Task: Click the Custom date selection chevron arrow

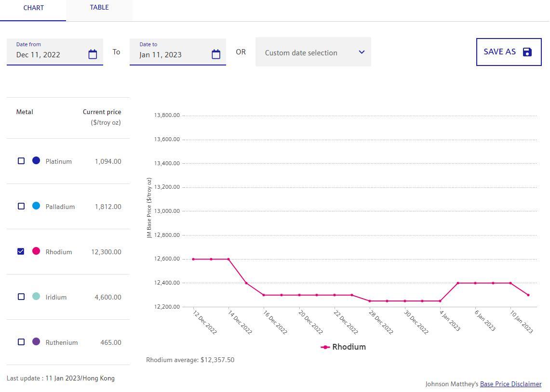Action: [362, 52]
